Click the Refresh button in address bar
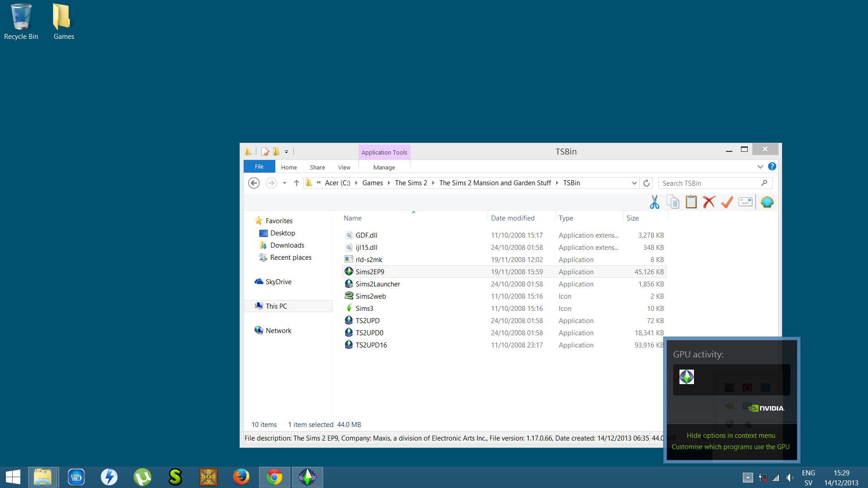Viewport: 868px width, 488px height. 646,183
